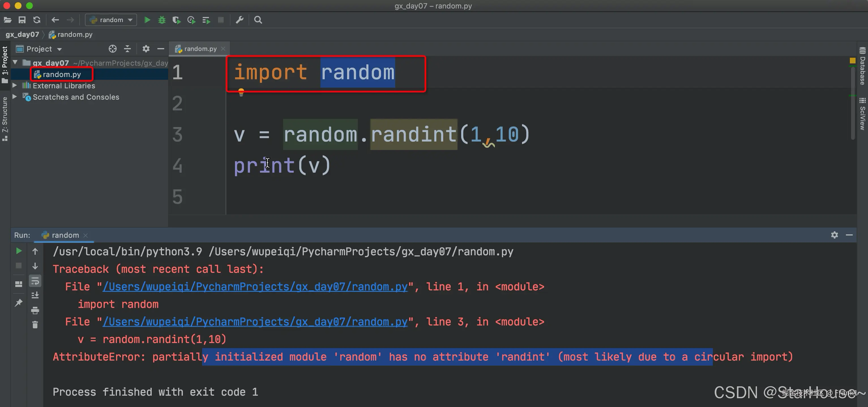Open Settings via the wrench icon
This screenshot has width=868, height=407.
click(240, 20)
